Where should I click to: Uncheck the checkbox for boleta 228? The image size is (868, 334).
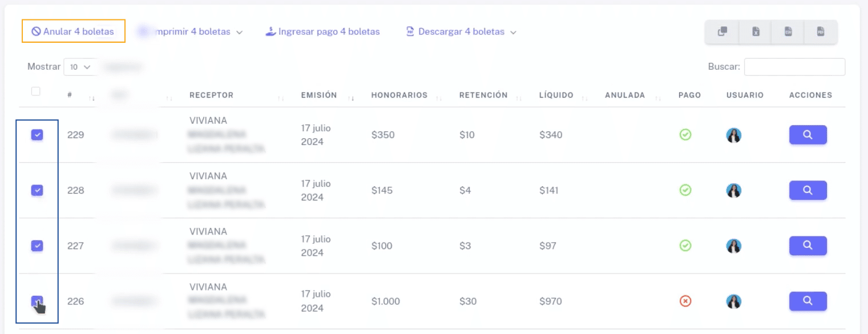37,190
